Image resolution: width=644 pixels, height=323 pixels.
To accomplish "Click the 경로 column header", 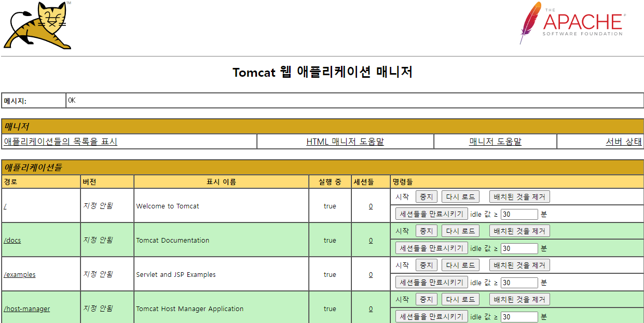I will (41, 181).
